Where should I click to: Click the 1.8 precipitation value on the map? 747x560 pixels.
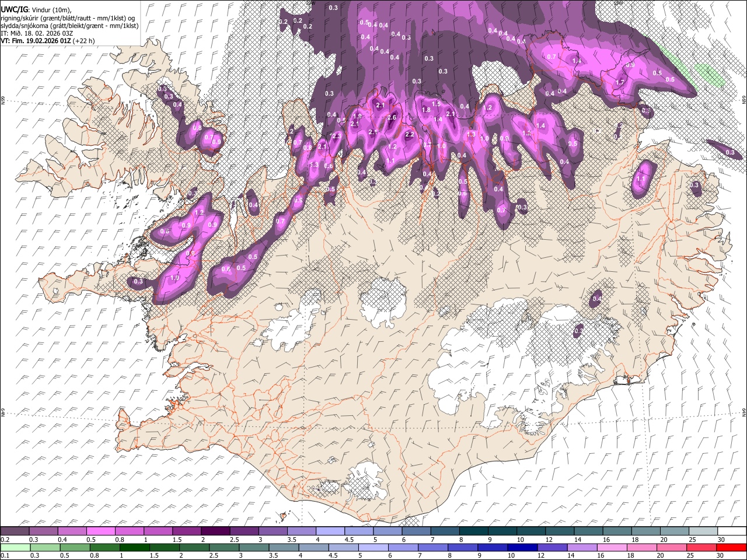[426, 110]
